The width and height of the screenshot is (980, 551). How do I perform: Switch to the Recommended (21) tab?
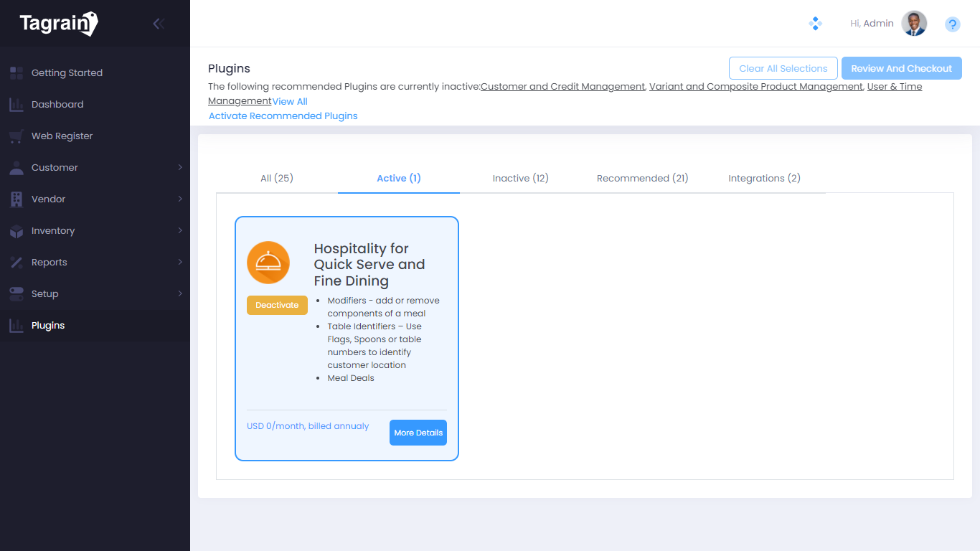pos(642,178)
